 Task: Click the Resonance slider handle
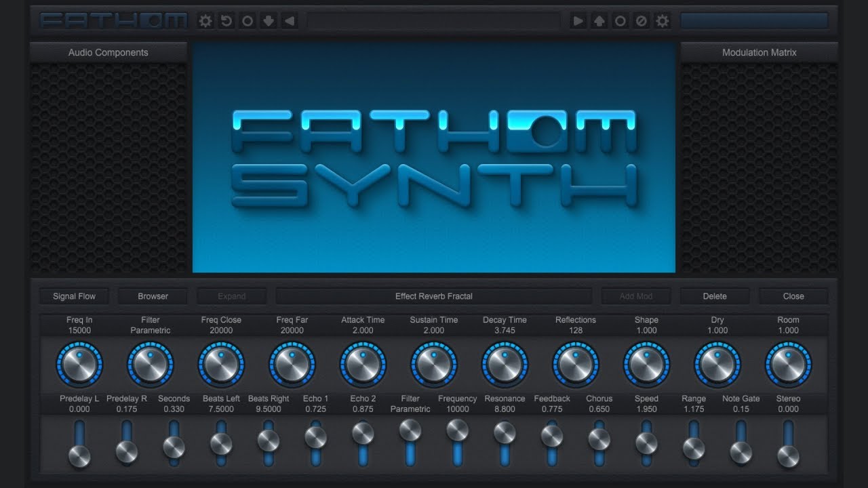505,432
